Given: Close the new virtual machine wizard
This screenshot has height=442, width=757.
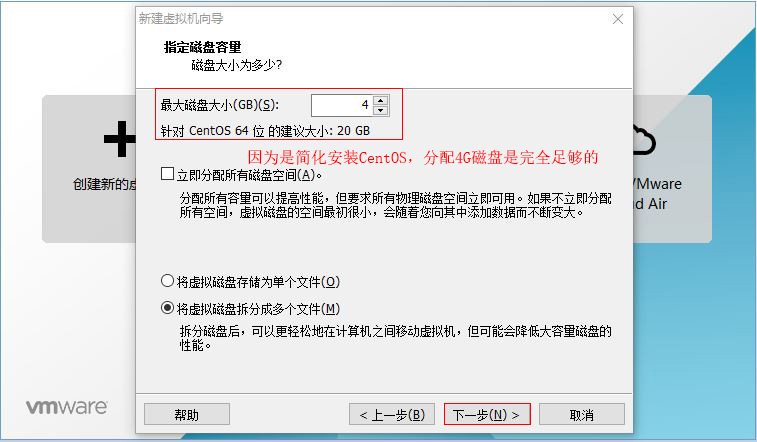Looking at the screenshot, I should [x=617, y=19].
